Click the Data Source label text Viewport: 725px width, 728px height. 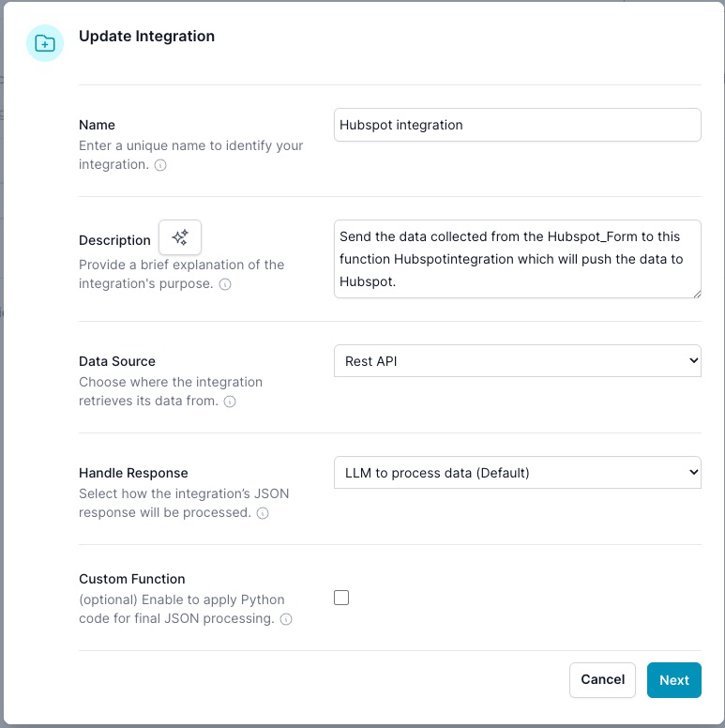tap(117, 361)
